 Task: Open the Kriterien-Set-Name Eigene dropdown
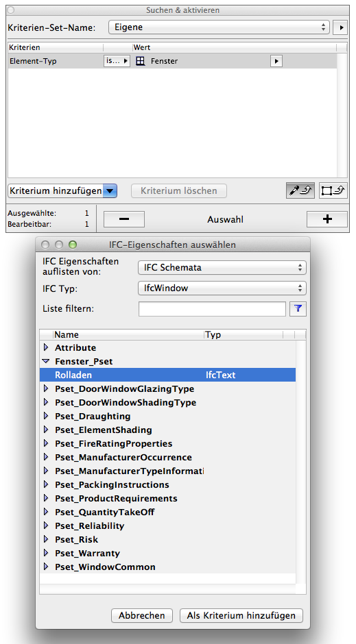[219, 27]
